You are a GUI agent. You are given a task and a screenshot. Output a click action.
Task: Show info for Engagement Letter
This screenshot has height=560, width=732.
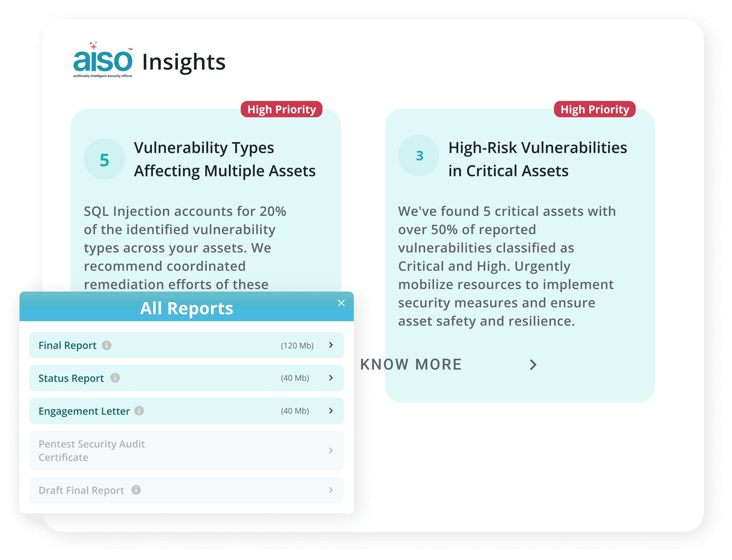(x=139, y=411)
